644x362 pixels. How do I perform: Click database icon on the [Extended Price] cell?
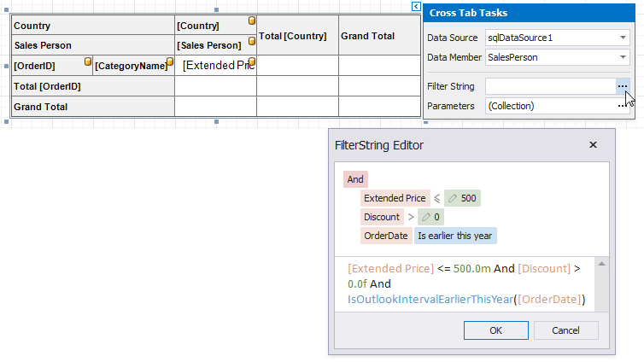(252, 61)
